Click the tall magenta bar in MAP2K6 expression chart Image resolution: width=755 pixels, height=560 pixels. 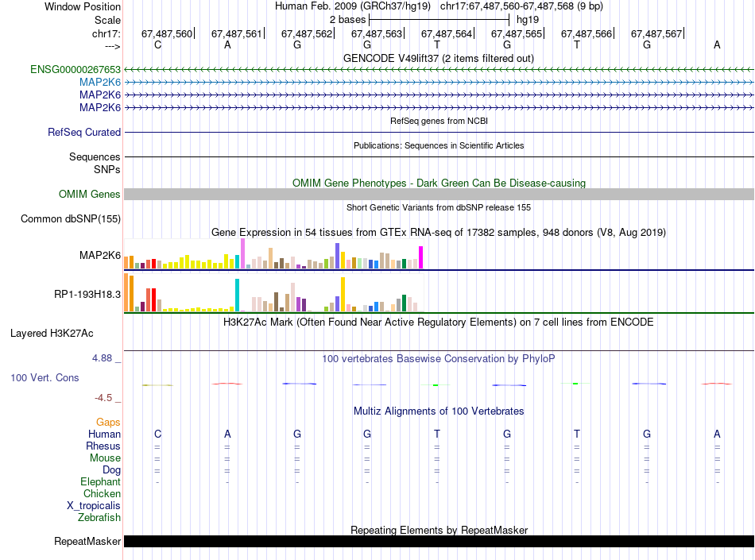421,257
